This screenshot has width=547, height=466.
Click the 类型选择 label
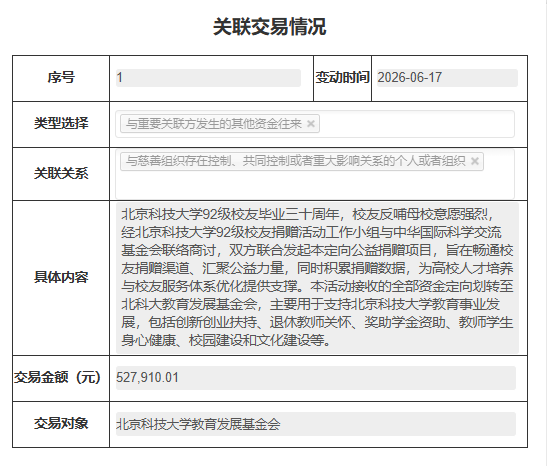pyautogui.click(x=61, y=123)
